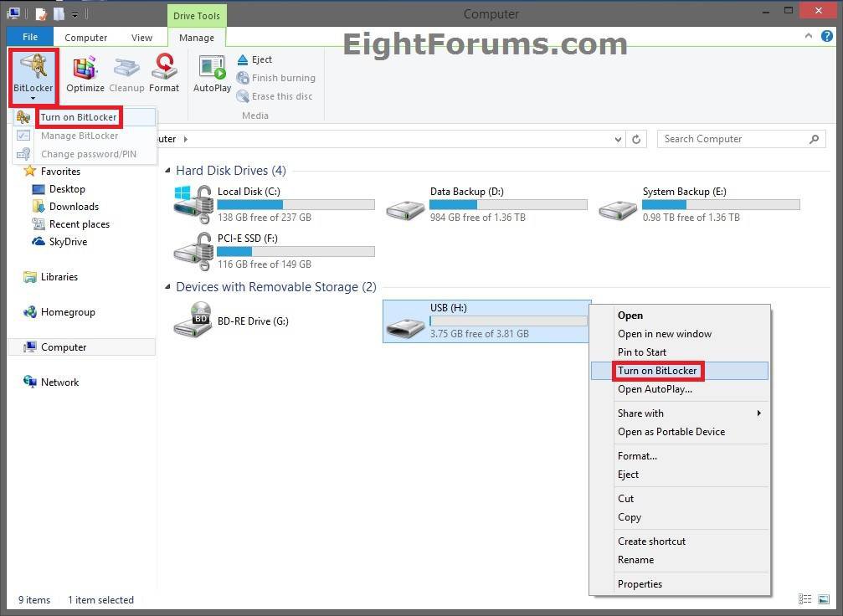Switch to the View ribbon tab
The width and height of the screenshot is (843, 616).
141,37
